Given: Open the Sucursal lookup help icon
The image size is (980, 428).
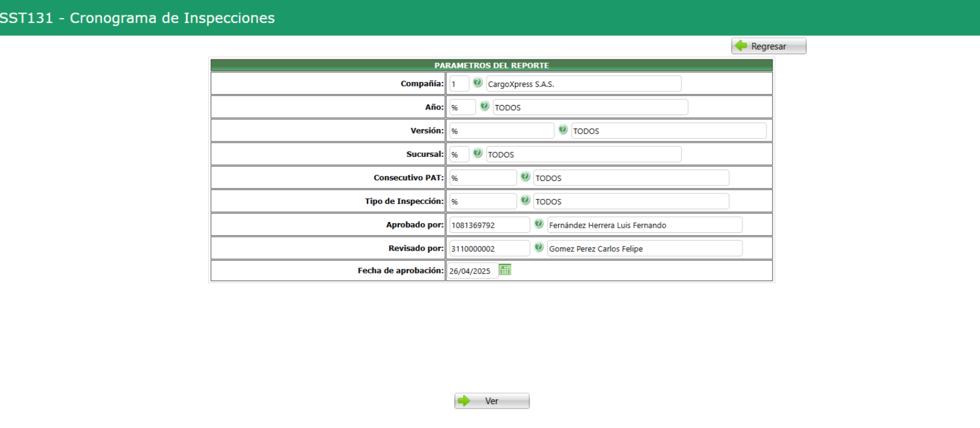Looking at the screenshot, I should point(478,153).
